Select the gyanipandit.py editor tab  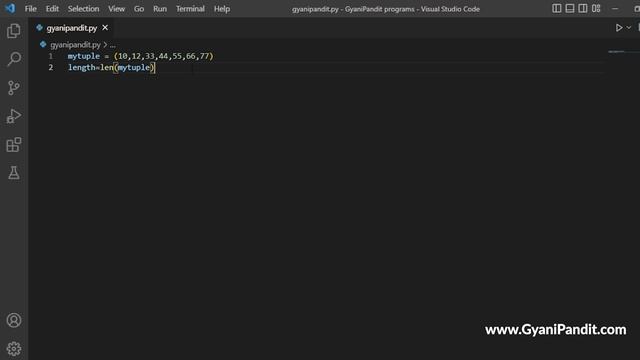[71, 28]
